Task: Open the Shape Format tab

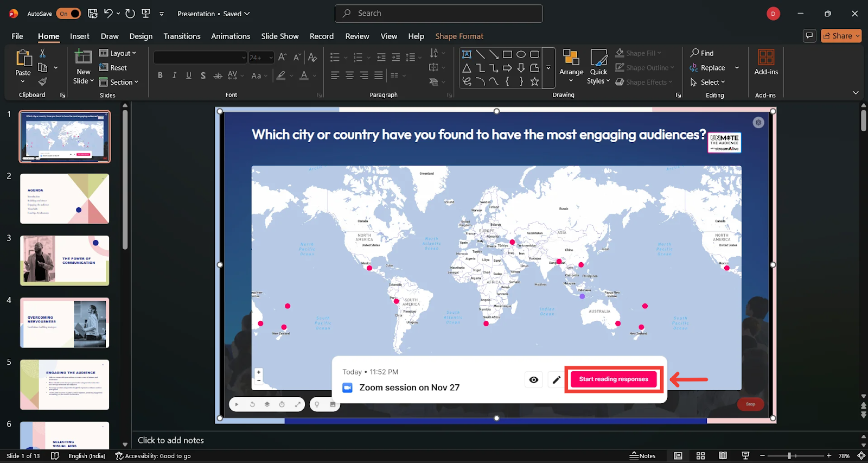Action: 459,36
